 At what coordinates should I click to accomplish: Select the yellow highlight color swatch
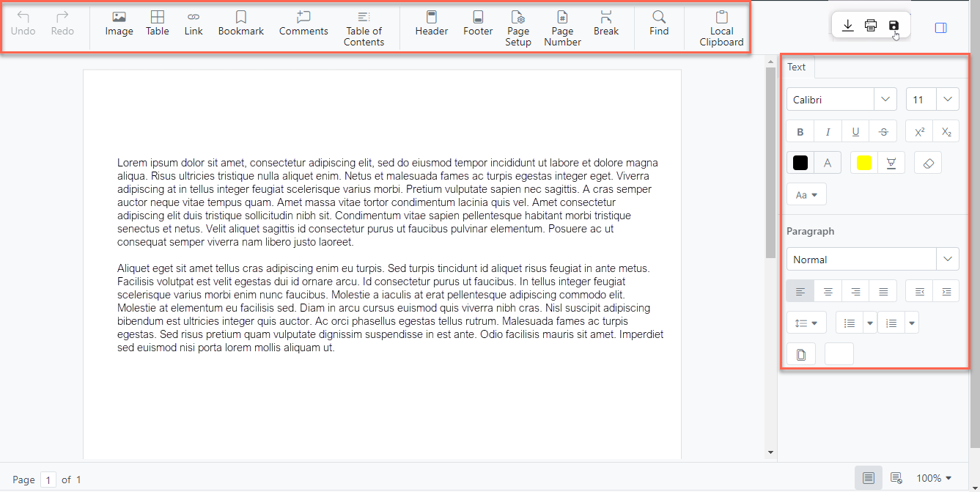click(x=863, y=162)
